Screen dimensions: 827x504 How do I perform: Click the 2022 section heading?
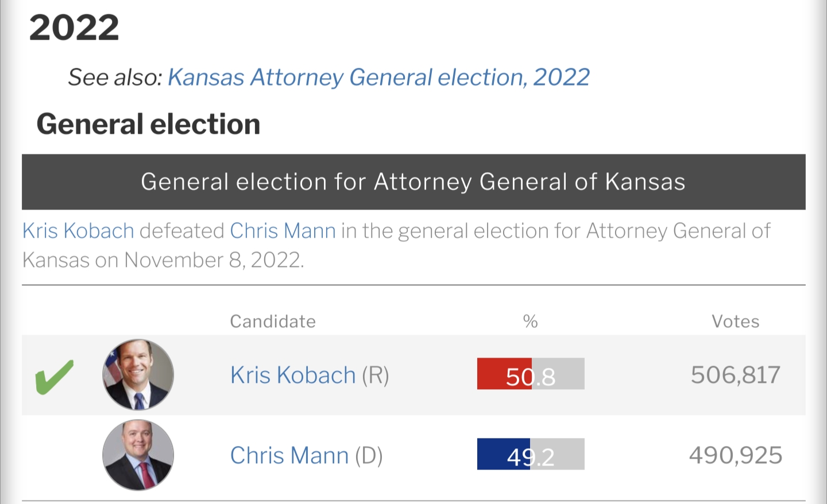tap(74, 28)
